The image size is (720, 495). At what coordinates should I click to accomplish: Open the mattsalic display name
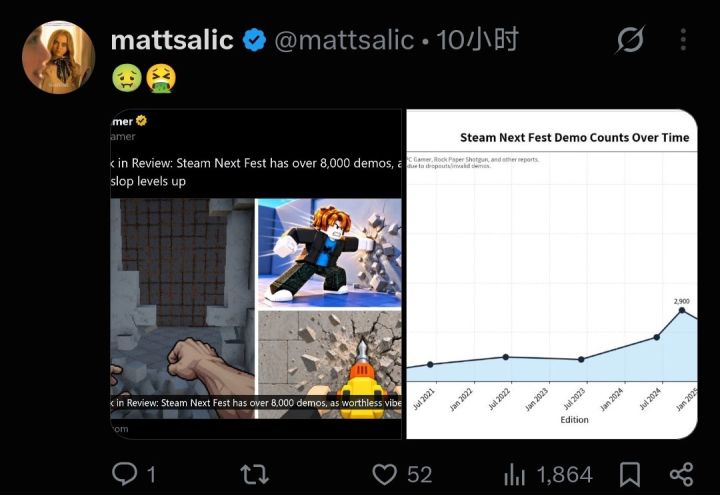coord(172,40)
